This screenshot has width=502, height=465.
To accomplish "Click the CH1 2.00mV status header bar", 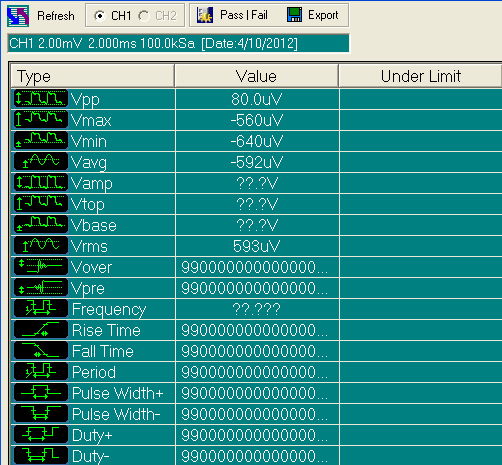I will [x=179, y=43].
